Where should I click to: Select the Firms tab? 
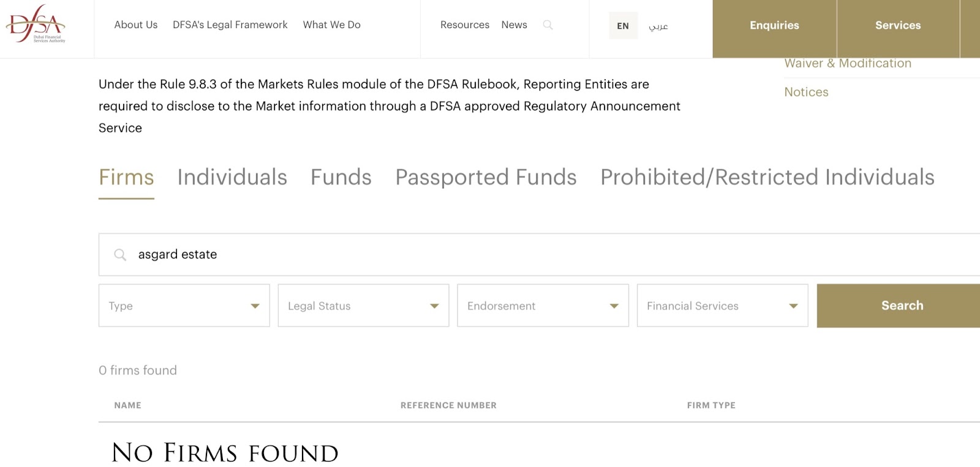pyautogui.click(x=126, y=178)
